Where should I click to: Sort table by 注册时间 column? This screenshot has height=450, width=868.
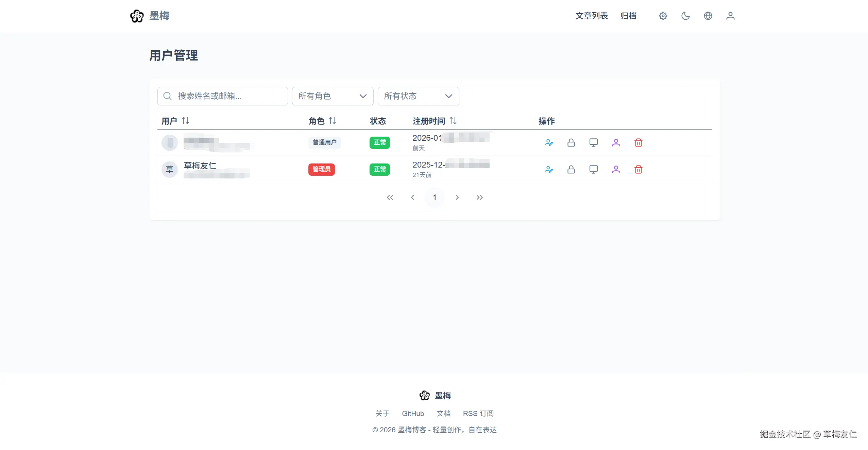tap(453, 121)
